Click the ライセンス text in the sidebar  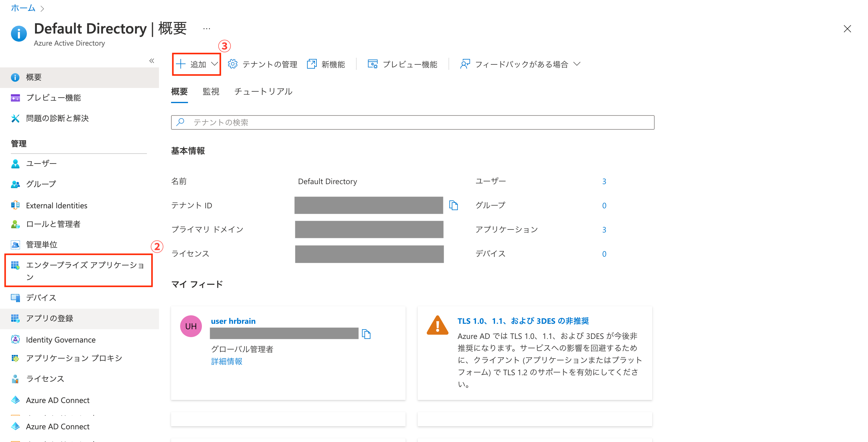[x=45, y=379]
